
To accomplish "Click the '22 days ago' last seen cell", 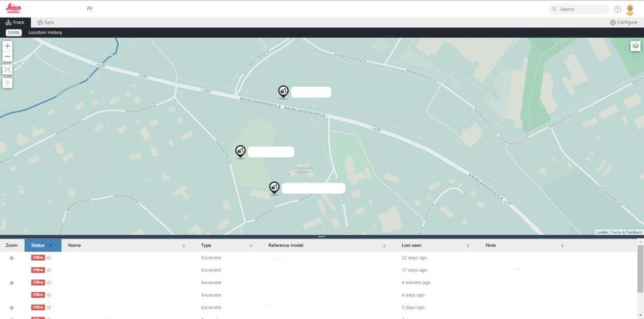I will (x=414, y=258).
